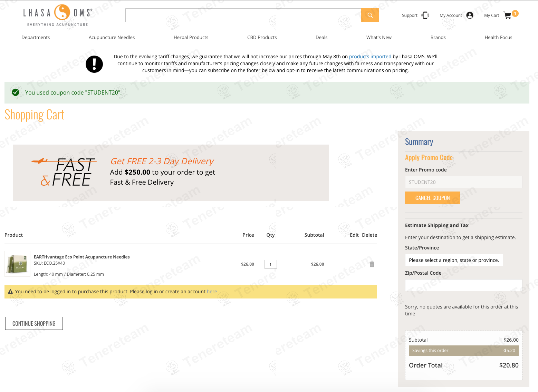Click the Lhasa OMS logo

pos(58,16)
